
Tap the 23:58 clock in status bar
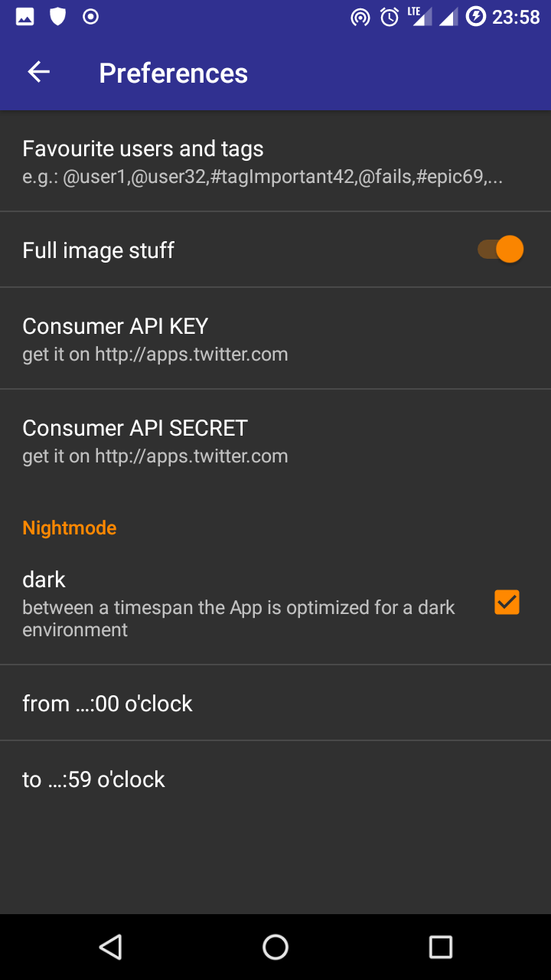pyautogui.click(x=516, y=17)
